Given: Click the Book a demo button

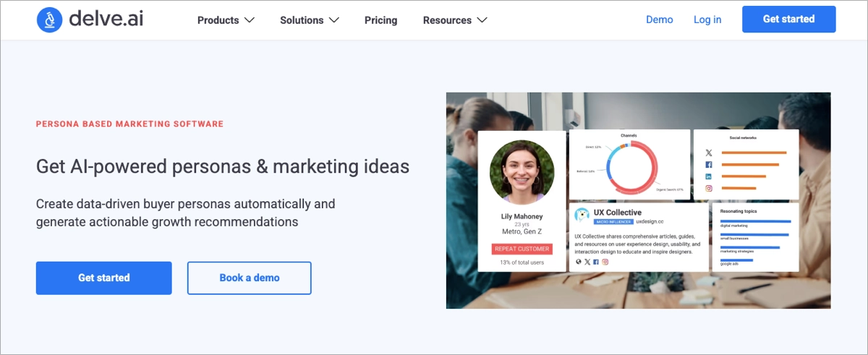Looking at the screenshot, I should (x=250, y=278).
